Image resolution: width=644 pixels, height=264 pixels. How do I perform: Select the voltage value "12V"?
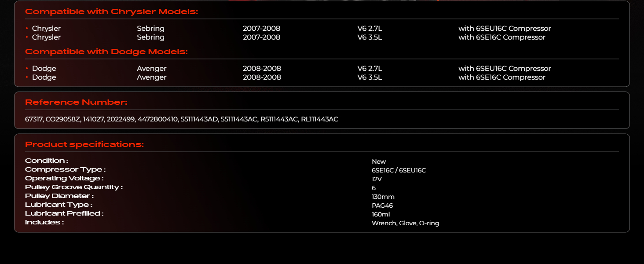point(377,180)
